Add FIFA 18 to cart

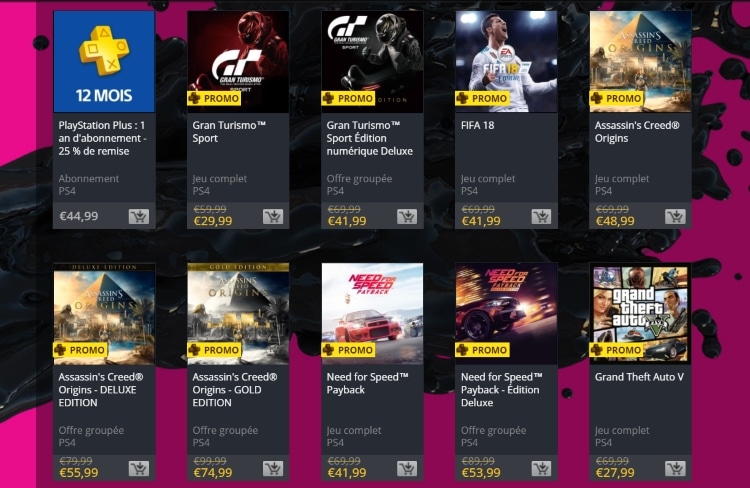tap(541, 217)
